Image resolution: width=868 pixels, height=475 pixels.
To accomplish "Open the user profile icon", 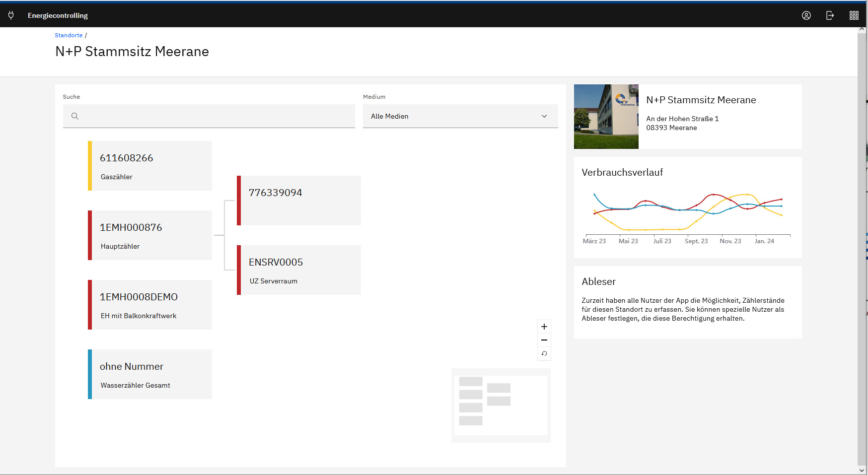I will pos(806,15).
